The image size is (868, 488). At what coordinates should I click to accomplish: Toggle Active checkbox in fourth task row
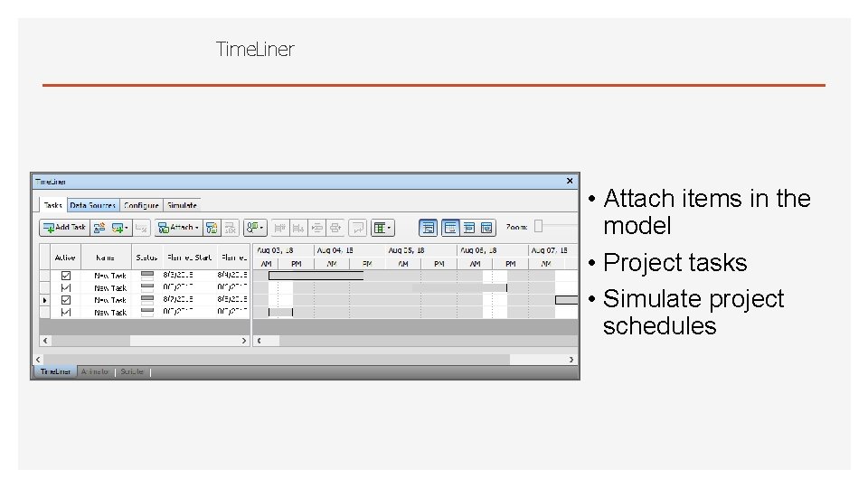click(66, 312)
